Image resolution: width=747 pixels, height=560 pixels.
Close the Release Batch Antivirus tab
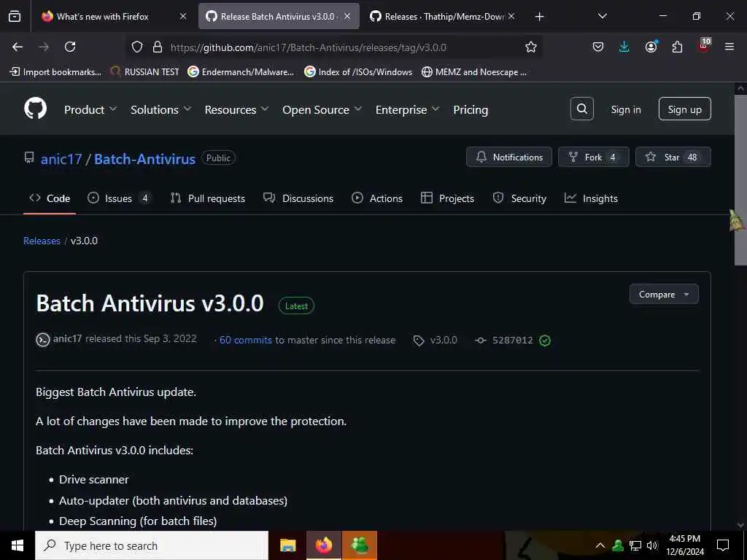tap(347, 16)
